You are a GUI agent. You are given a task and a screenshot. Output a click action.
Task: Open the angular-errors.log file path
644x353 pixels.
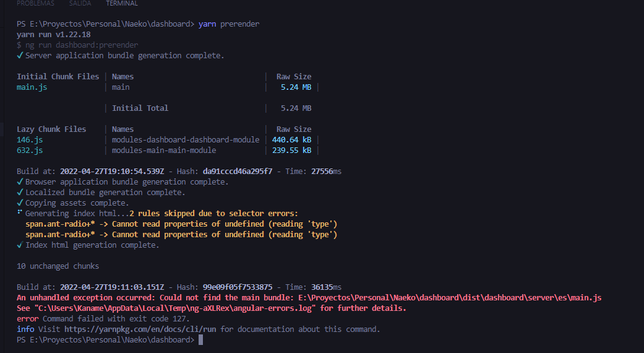(x=175, y=308)
